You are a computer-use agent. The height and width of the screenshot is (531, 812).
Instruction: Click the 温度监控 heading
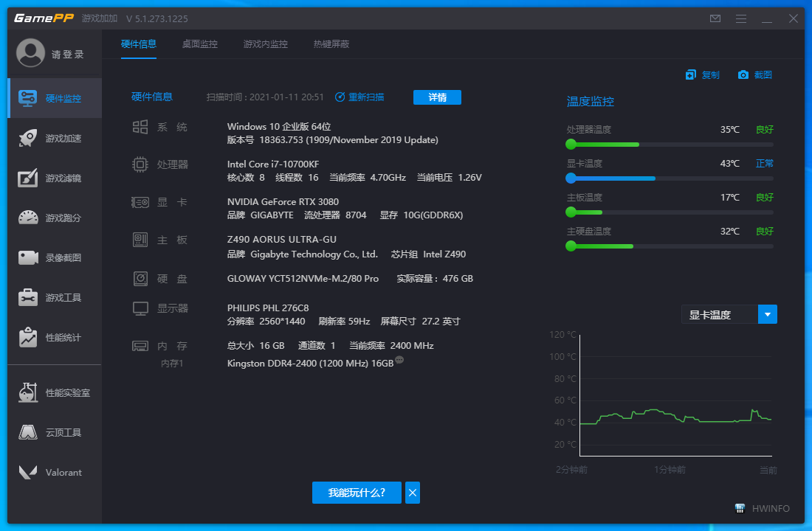[x=590, y=102]
